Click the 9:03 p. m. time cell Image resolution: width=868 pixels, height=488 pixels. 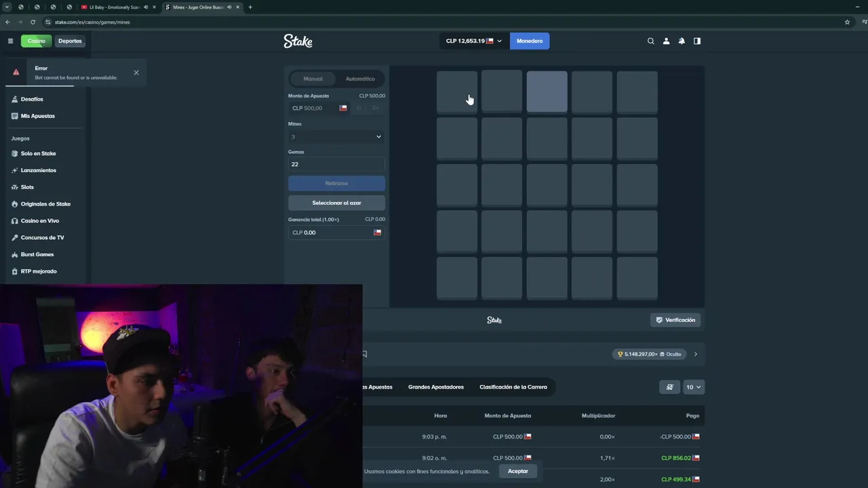(435, 436)
